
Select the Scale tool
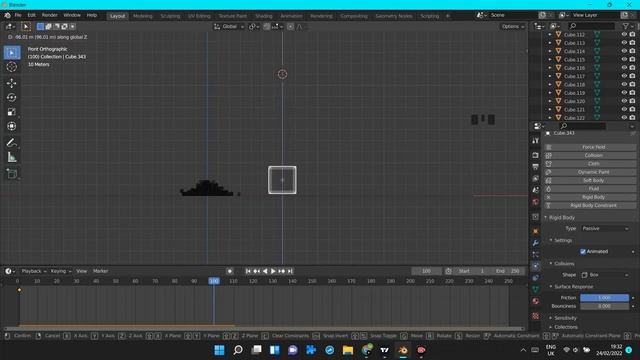[12, 112]
